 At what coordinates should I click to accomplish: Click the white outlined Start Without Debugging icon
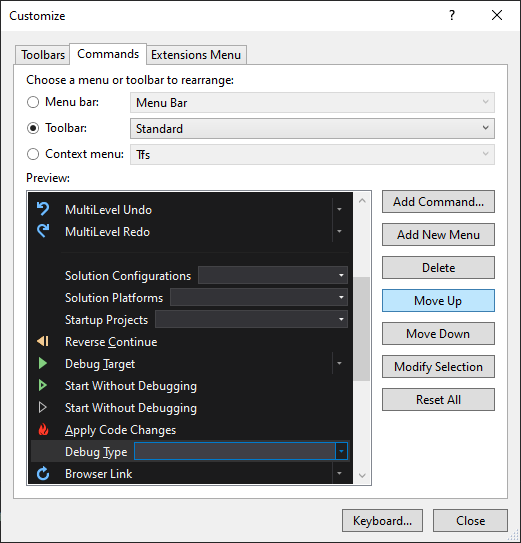[43, 407]
